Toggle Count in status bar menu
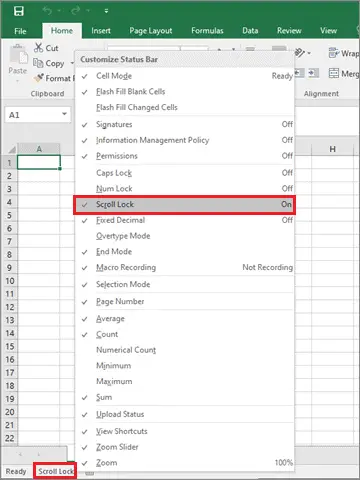This screenshot has width=360, height=480. (x=185, y=334)
